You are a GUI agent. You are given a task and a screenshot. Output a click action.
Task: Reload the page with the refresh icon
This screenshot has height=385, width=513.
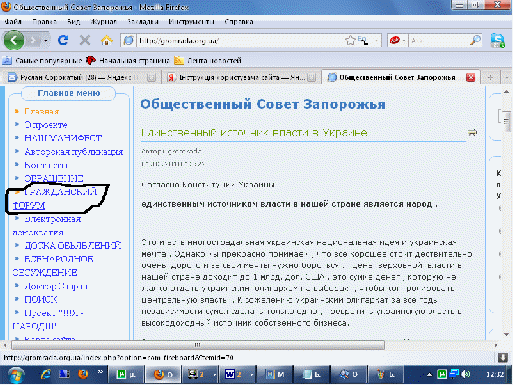click(63, 40)
